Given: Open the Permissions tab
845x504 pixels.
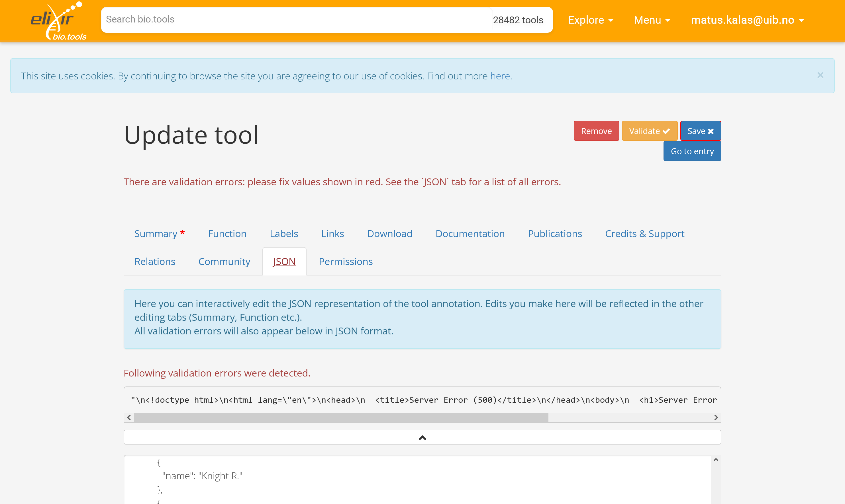Looking at the screenshot, I should point(345,262).
